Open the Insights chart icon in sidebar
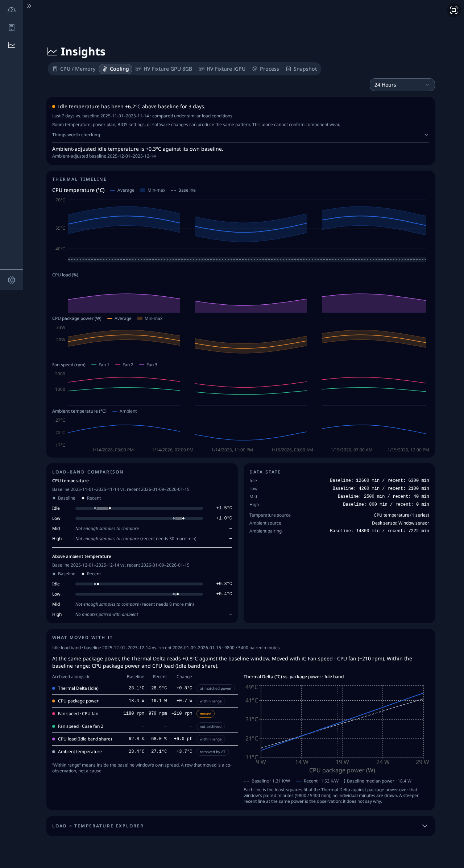 [12, 45]
